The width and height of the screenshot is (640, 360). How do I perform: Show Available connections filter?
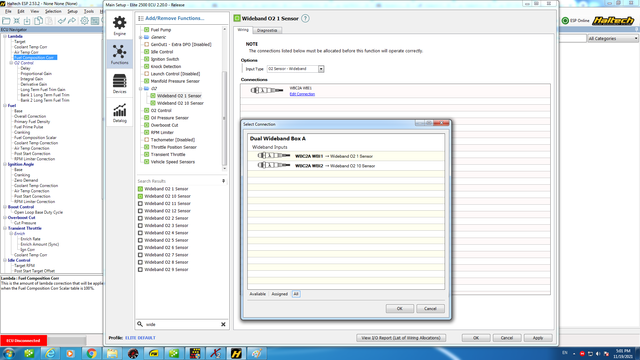tap(258, 294)
